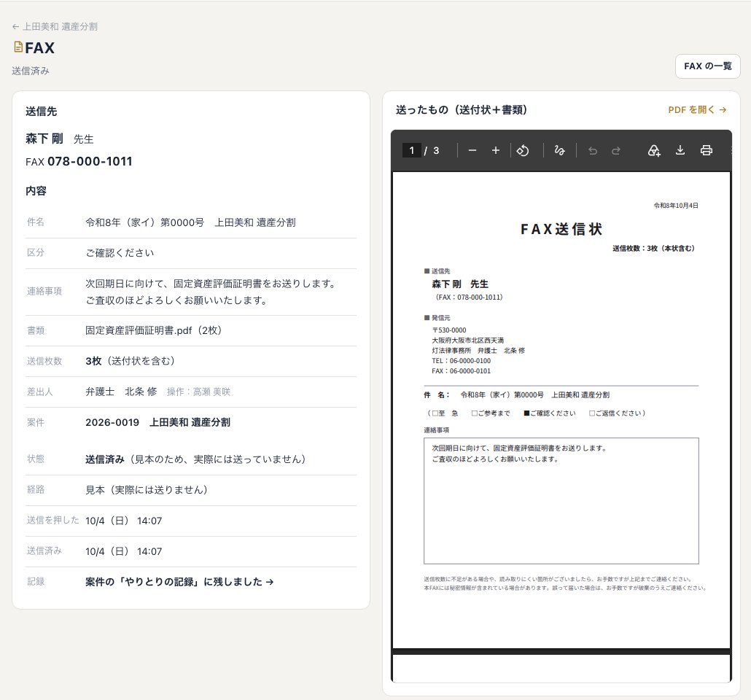Click sender 弁護士 北条 修
Image resolution: width=751 pixels, height=700 pixels.
tap(121, 392)
